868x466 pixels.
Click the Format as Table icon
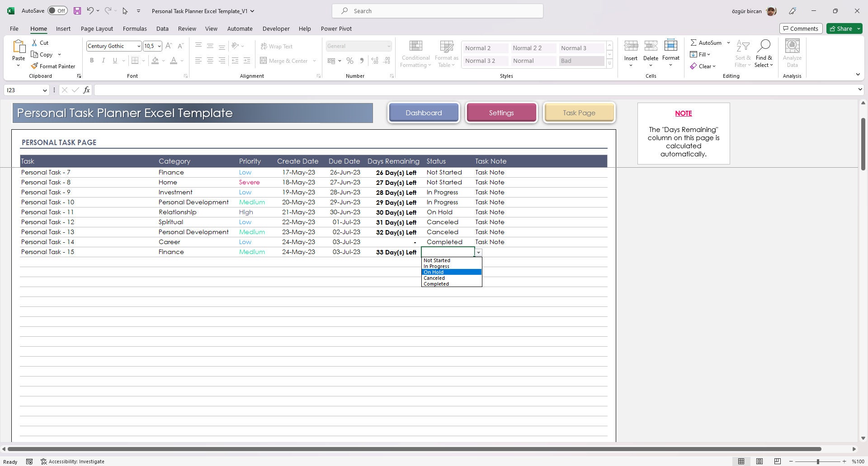coord(447,46)
